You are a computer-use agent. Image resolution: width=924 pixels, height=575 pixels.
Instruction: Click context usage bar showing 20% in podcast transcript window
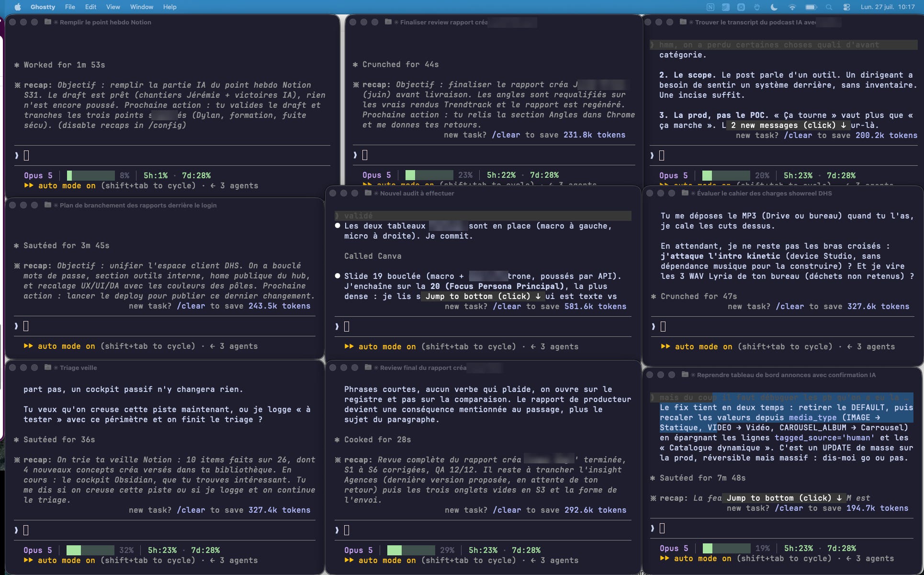click(726, 175)
